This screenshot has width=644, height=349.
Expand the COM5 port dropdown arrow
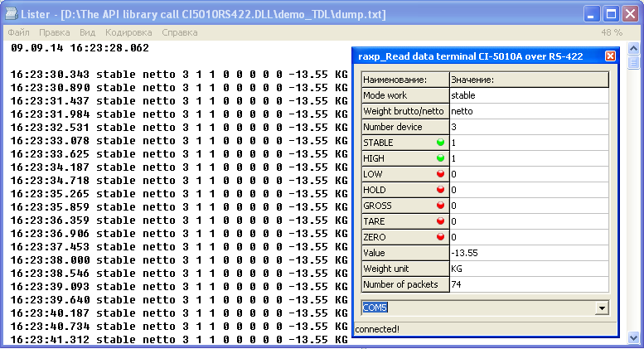[x=602, y=308]
